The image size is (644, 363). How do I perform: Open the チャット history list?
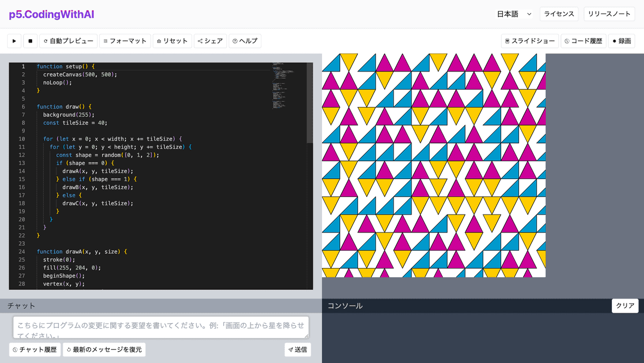(34, 349)
